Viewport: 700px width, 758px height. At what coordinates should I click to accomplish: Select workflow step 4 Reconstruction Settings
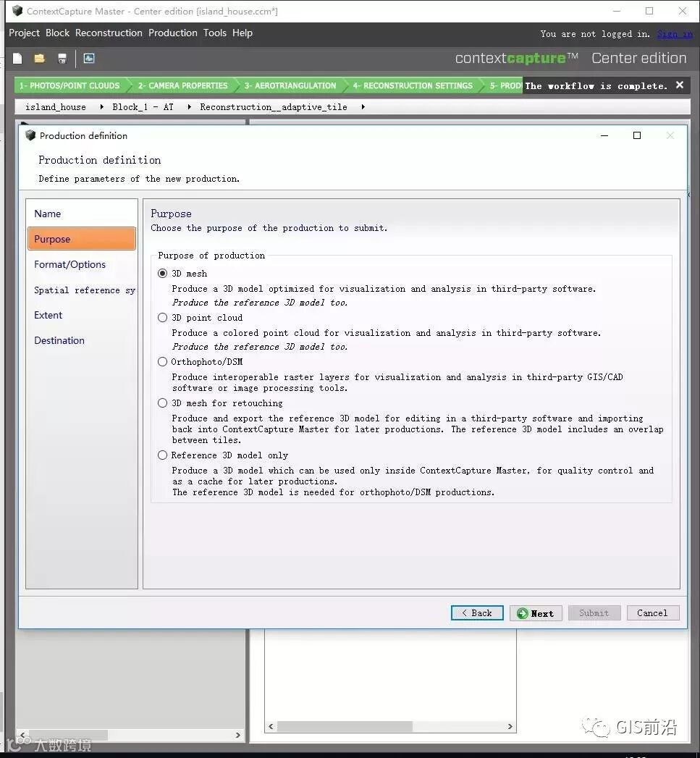point(413,85)
